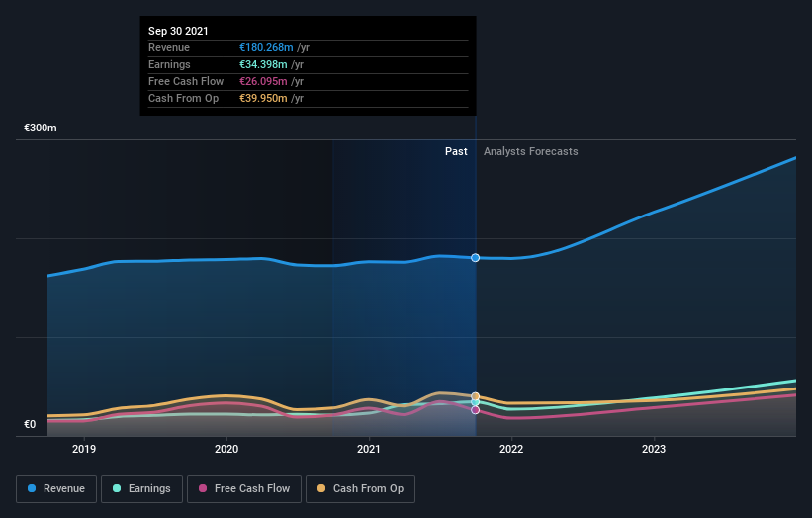The width and height of the screenshot is (812, 518).
Task: Click the Cash From Op row label in tooltip
Action: [x=183, y=98]
